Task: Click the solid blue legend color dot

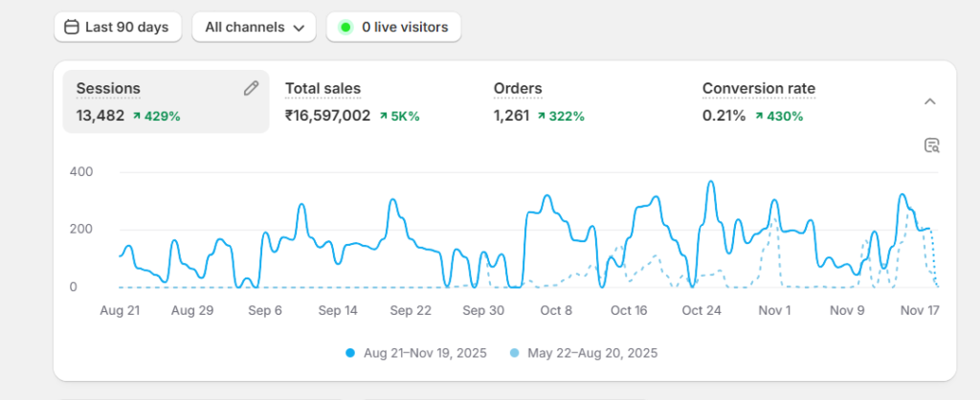Action: [x=351, y=353]
